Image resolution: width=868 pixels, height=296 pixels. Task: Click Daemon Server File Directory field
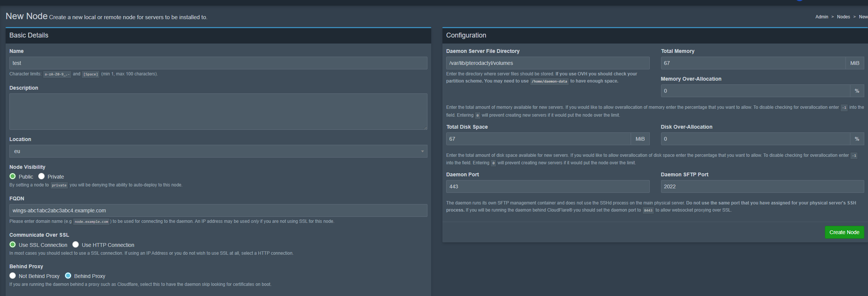547,63
